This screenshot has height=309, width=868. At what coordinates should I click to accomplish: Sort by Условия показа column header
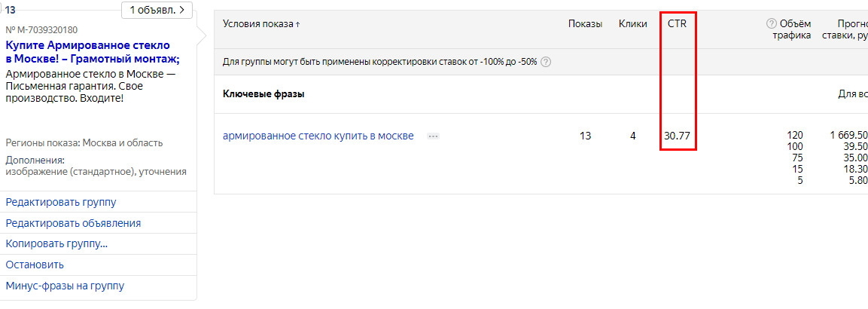tap(261, 24)
